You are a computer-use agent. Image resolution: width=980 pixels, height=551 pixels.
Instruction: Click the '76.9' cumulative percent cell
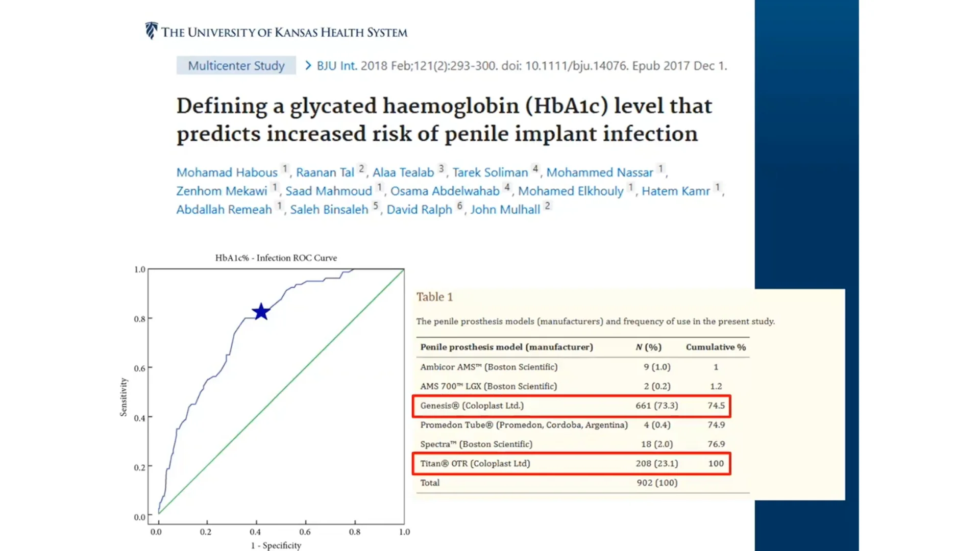[716, 444]
